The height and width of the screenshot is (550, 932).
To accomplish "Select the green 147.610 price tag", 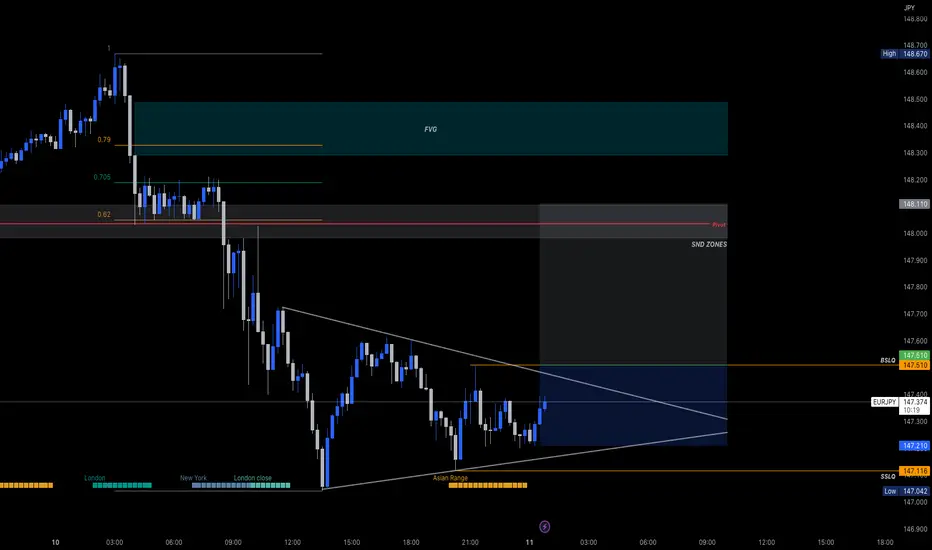I will click(x=914, y=356).
